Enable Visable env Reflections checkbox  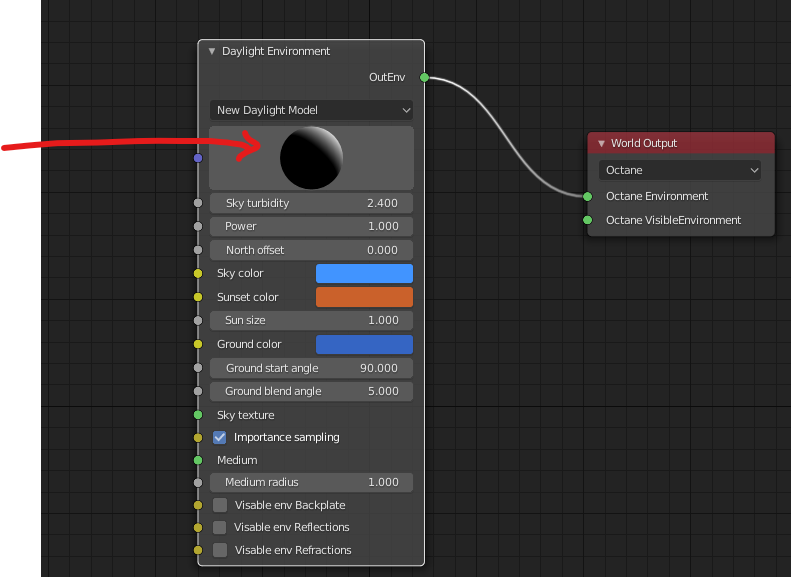(220, 527)
